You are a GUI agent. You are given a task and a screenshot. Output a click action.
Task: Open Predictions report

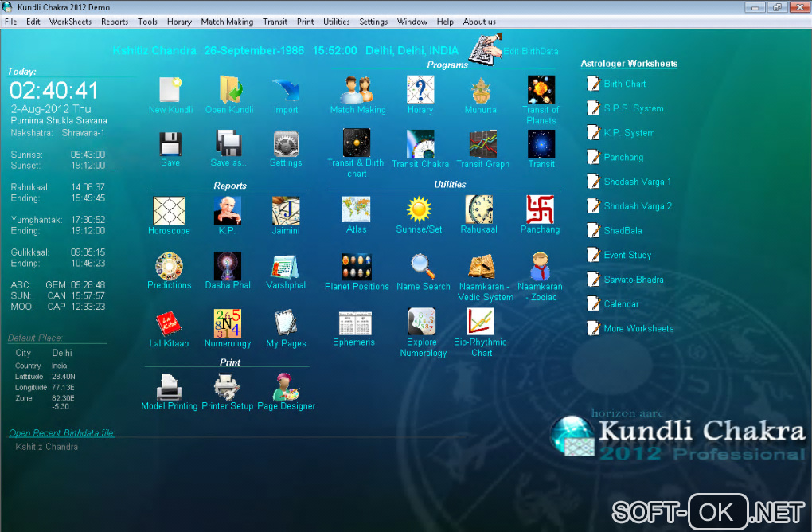[x=169, y=266]
